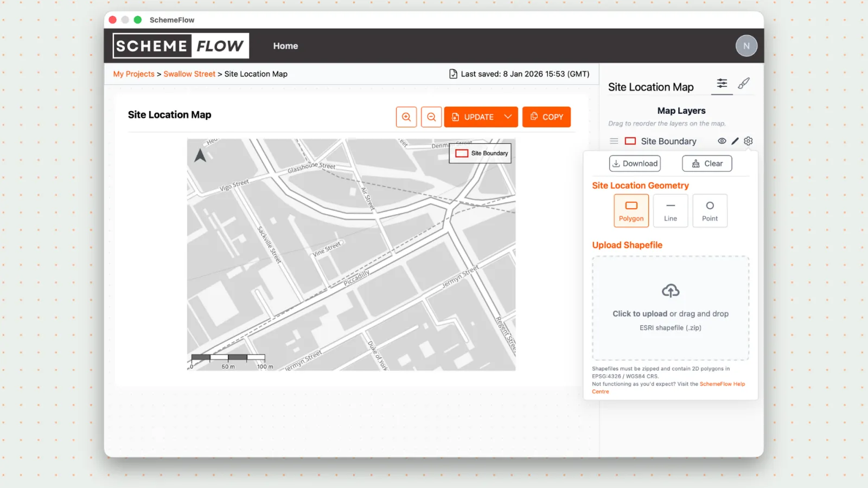Click the 'Site Location Map' breadcrumb text
The height and width of the screenshot is (488, 868).
coord(256,74)
